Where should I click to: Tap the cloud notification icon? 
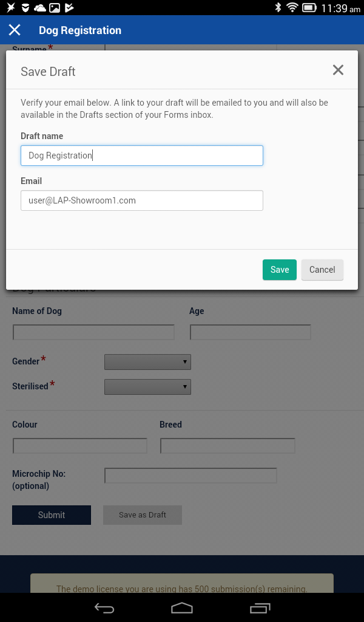(40, 8)
